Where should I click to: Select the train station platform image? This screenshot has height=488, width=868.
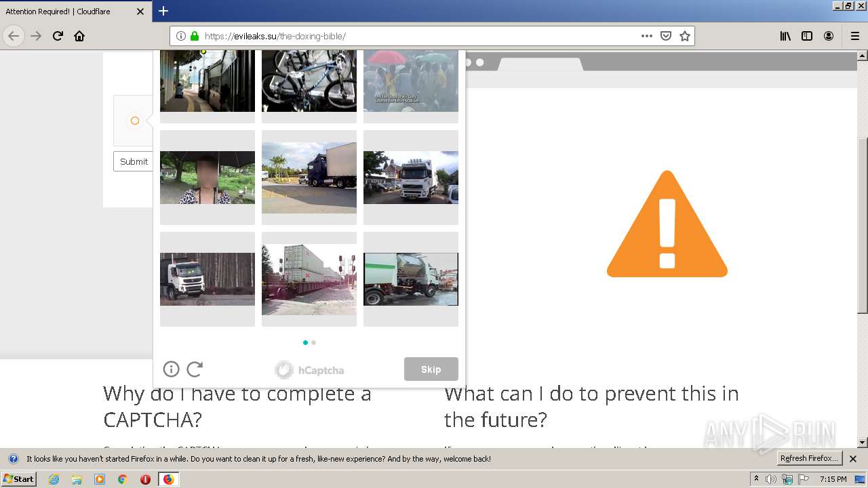click(208, 86)
